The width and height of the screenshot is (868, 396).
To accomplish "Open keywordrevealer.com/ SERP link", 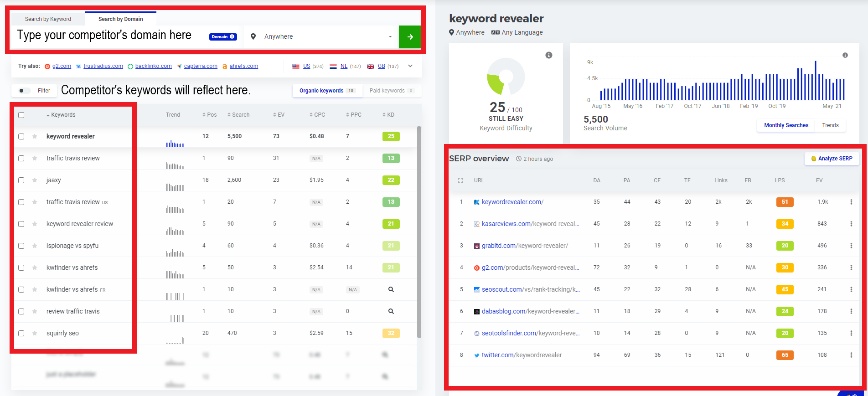I will tap(512, 202).
